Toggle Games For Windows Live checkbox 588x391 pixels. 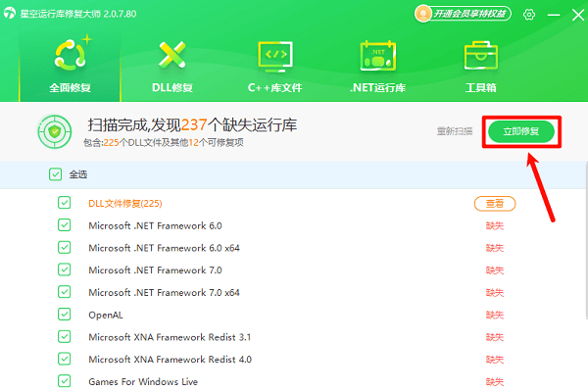point(64,381)
